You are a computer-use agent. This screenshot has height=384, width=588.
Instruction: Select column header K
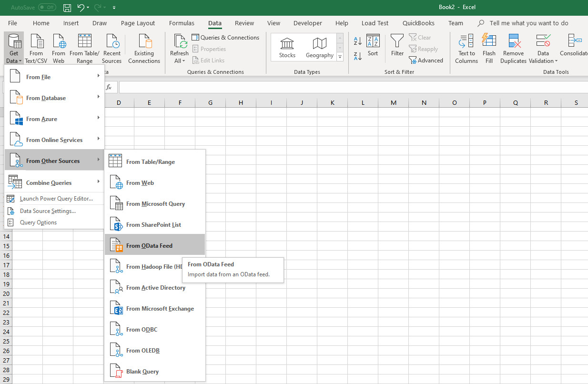(x=332, y=102)
